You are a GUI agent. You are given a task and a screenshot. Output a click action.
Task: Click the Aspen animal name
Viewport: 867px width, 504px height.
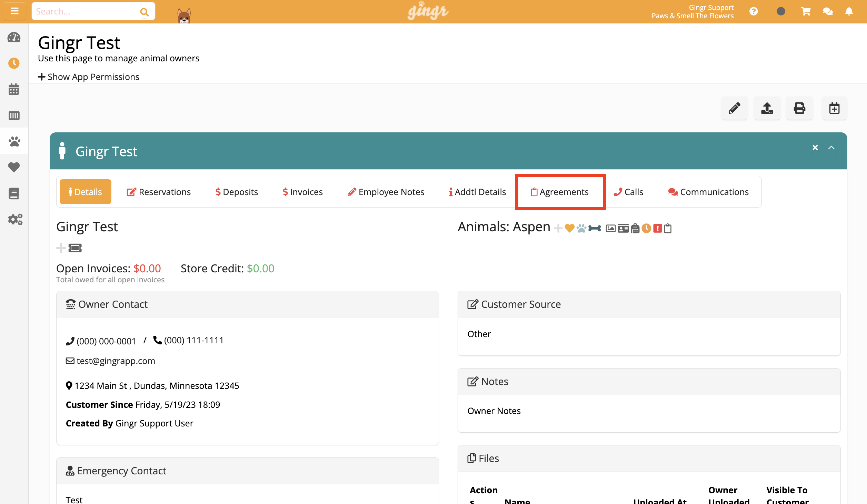(531, 227)
